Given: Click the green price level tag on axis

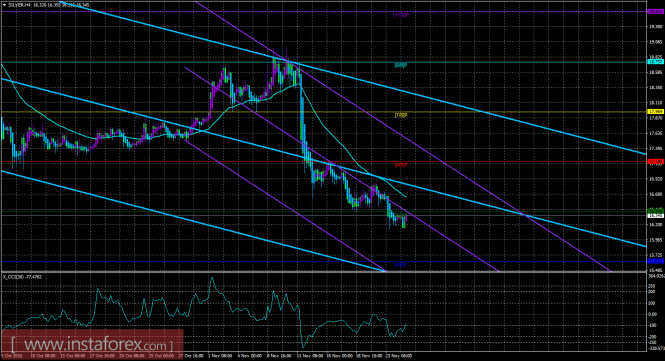Looking at the screenshot, I should [x=656, y=211].
